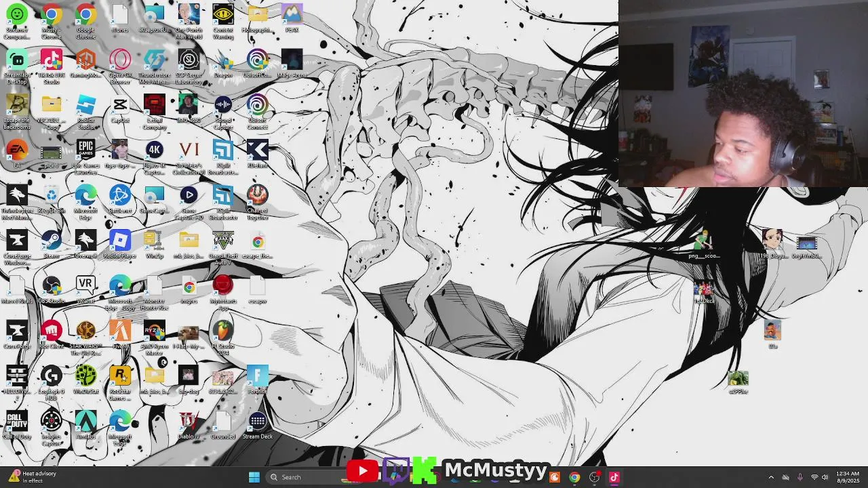Open Sound Capture shortcut
This screenshot has height=488, width=868.
pyautogui.click(x=223, y=113)
